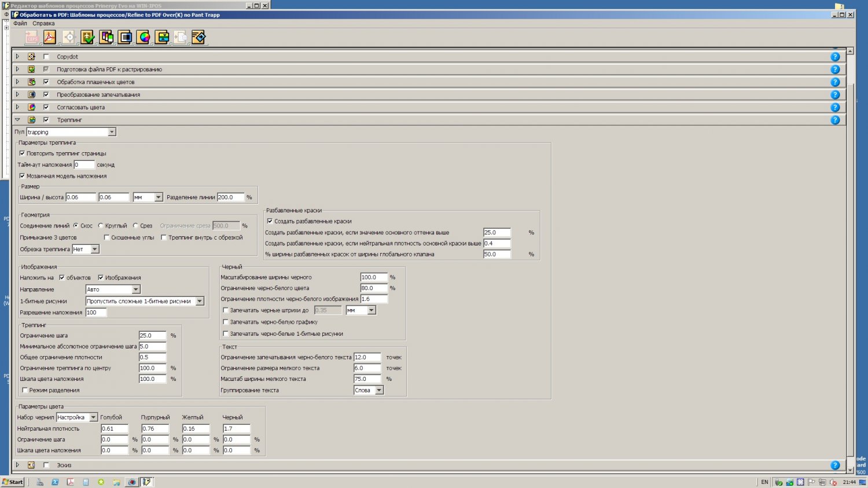Viewport: 868px width, 488px height.
Task: Click the vertical scrollbar down arrow
Action: tap(850, 470)
